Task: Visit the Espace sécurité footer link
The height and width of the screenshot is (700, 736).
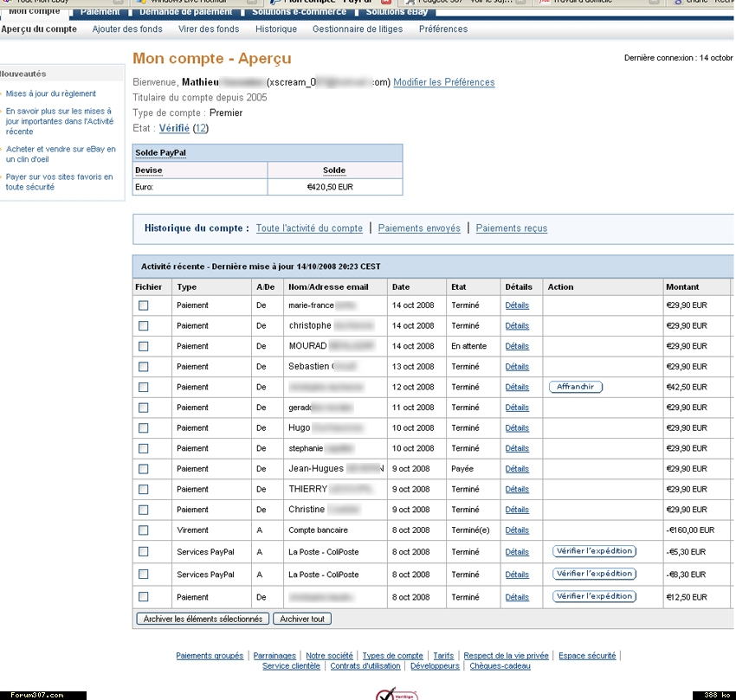Action: click(587, 656)
